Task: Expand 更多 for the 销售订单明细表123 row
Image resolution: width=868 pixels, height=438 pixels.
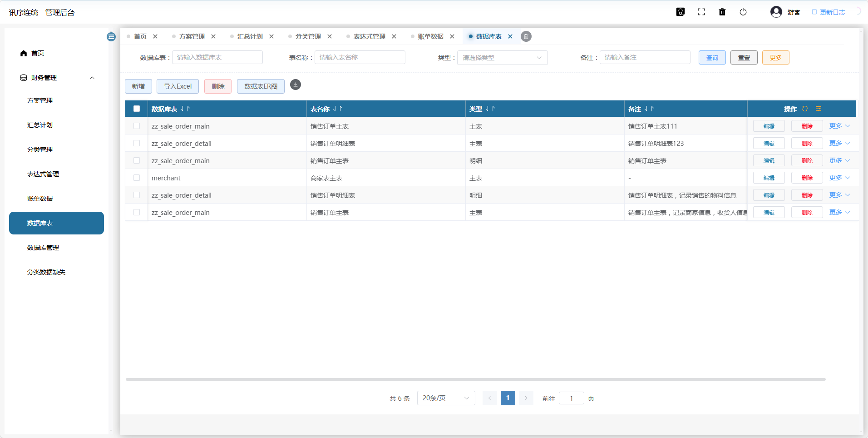Action: [840, 143]
